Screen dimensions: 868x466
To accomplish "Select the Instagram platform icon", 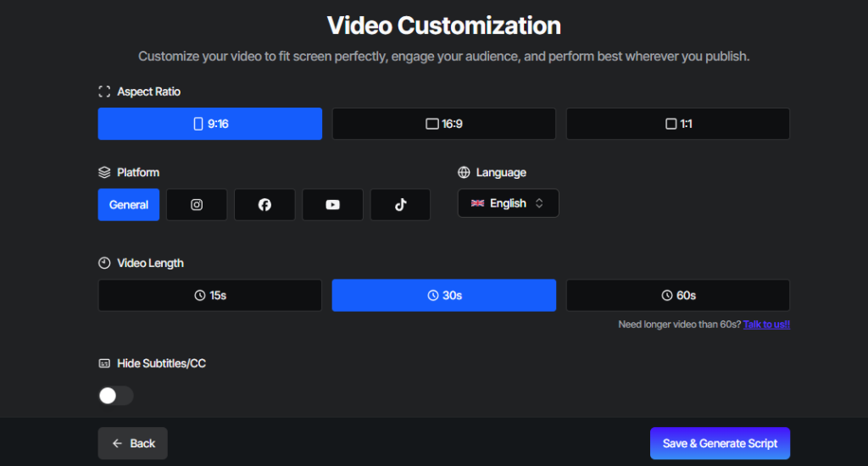I will [x=197, y=205].
